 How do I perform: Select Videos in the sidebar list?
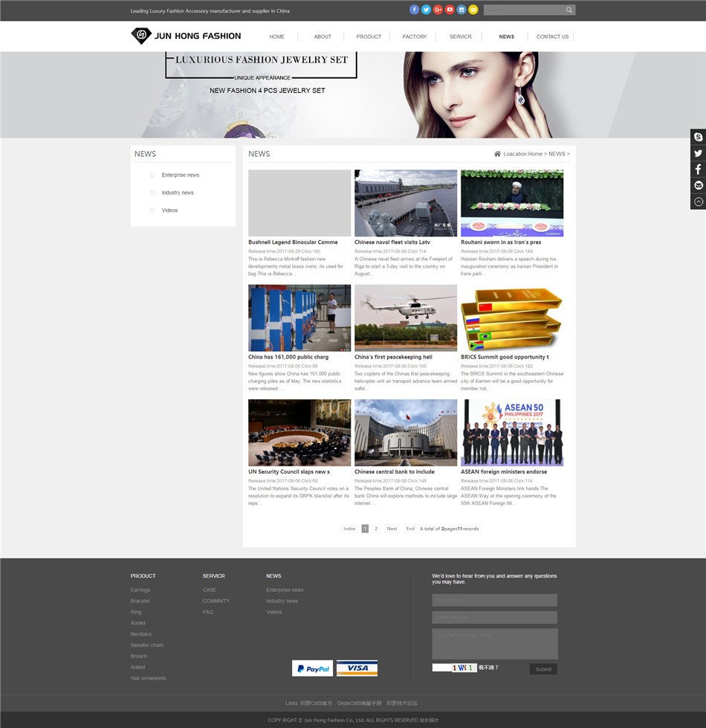[x=169, y=210]
